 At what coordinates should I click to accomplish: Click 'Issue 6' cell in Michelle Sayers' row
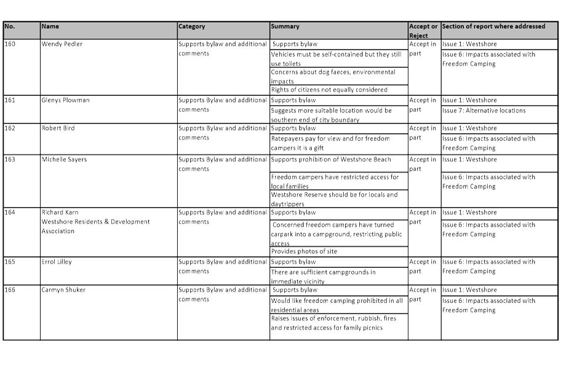point(499,190)
